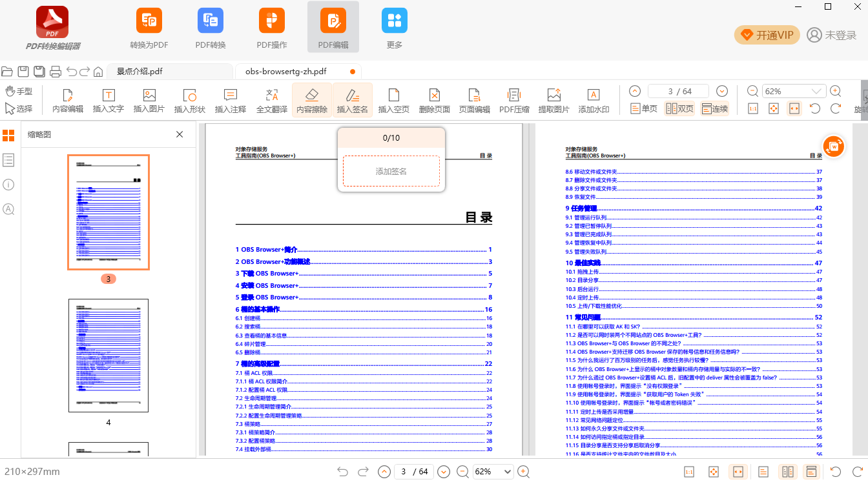This screenshot has width=868, height=484.
Task: Select page 3 thumbnail
Action: (x=108, y=212)
